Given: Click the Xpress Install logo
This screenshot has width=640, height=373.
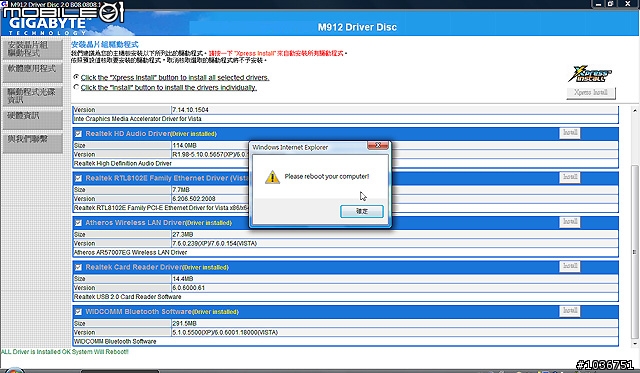Looking at the screenshot, I should (x=590, y=74).
